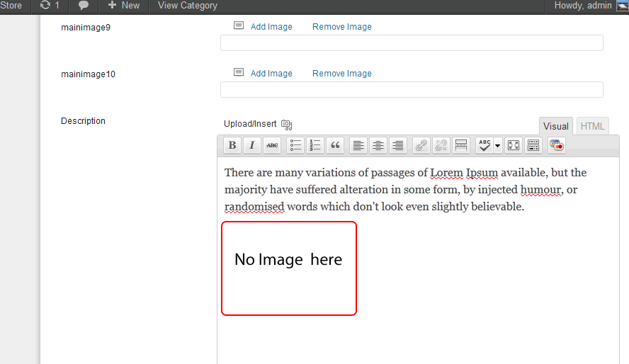Center align the text
The image size is (629, 364).
coord(378,145)
